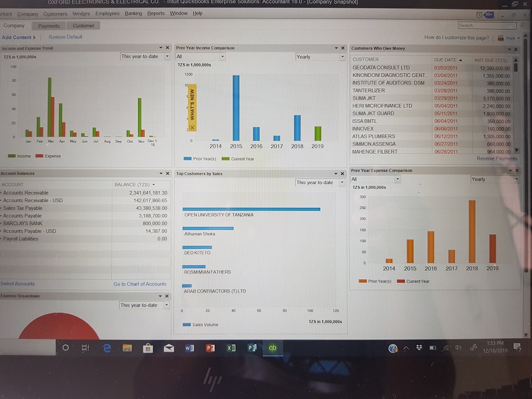Select the HERI MICROFINANCE LTD customer row
532x399 pixels.
coord(431,106)
